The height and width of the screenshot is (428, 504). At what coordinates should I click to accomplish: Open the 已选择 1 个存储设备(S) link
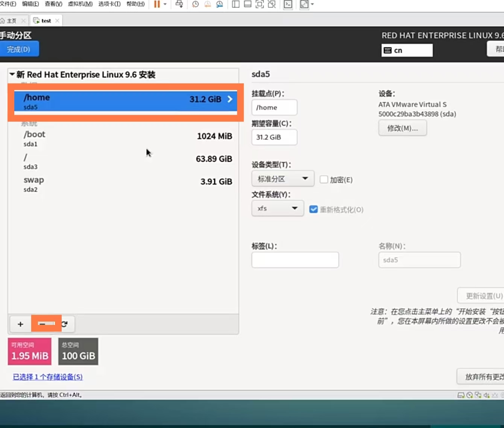(x=48, y=377)
